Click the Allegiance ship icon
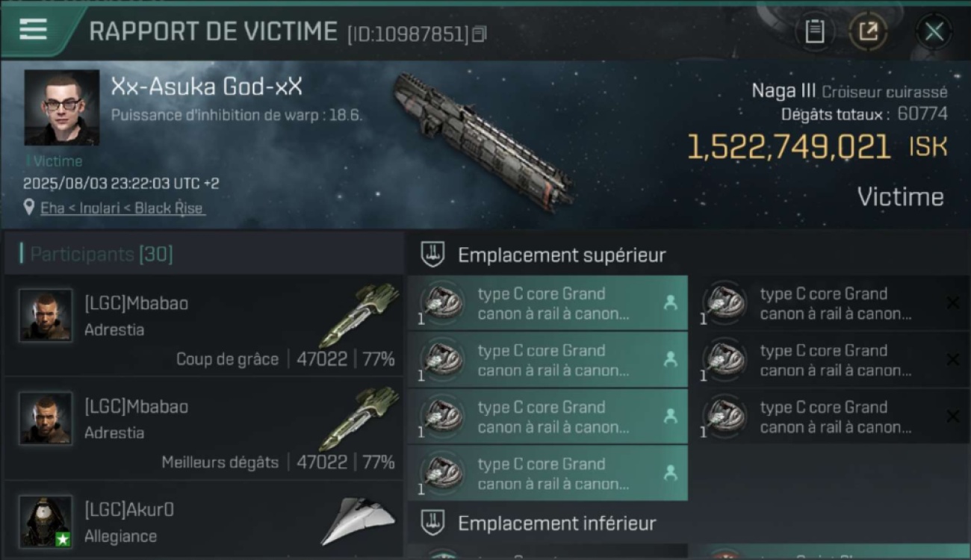The width and height of the screenshot is (971, 560). point(358,520)
